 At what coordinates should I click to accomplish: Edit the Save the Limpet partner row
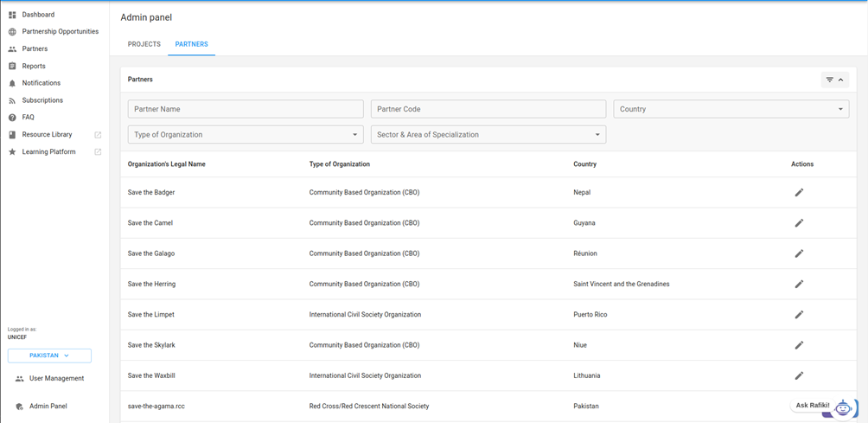click(799, 315)
